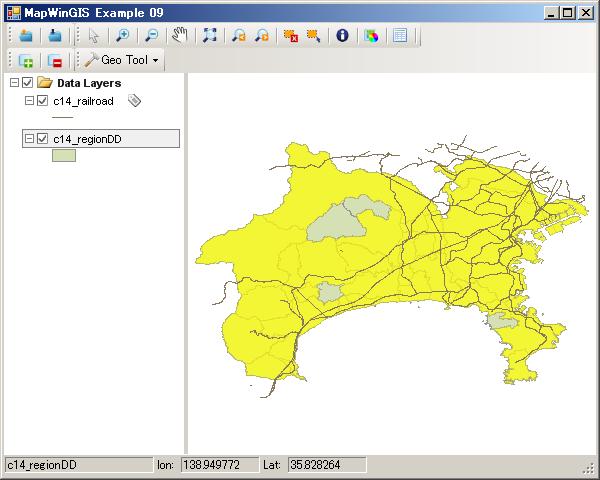600x480 pixels.
Task: Select the c14_regionDD layer name
Action: coord(87,139)
